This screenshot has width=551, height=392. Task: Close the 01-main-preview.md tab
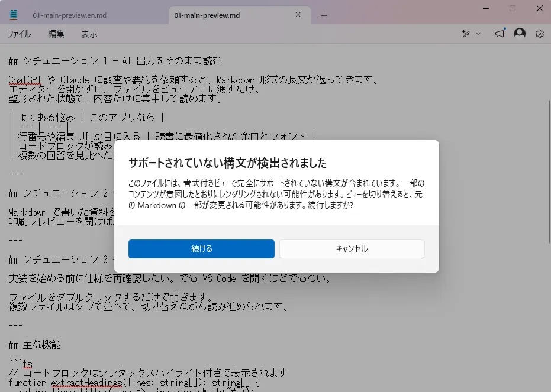pyautogui.click(x=298, y=15)
